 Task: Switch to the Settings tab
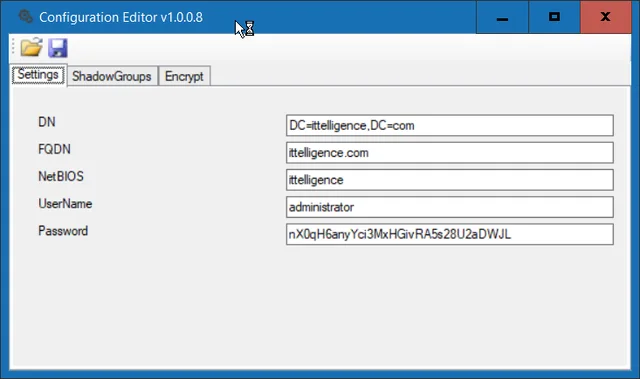coord(38,75)
